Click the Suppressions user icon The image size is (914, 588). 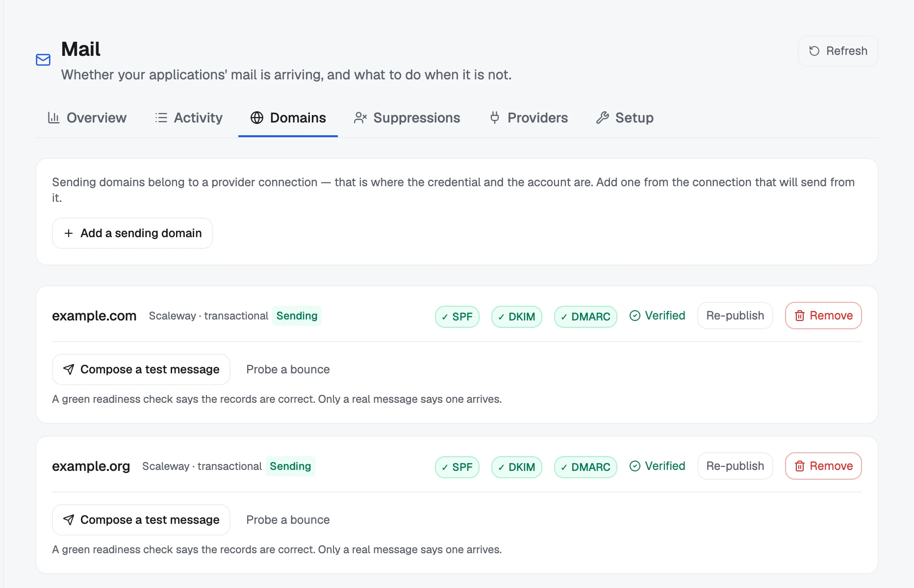pos(360,118)
